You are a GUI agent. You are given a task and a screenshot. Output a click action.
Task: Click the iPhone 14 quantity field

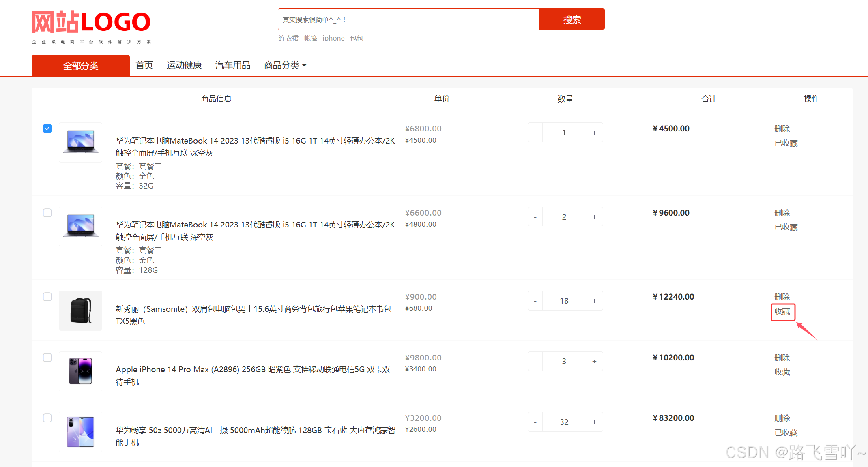pyautogui.click(x=564, y=361)
